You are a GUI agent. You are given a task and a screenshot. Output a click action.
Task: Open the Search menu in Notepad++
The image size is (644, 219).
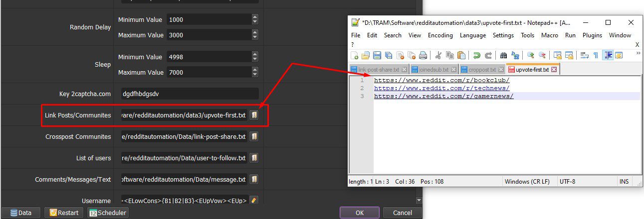(x=393, y=35)
